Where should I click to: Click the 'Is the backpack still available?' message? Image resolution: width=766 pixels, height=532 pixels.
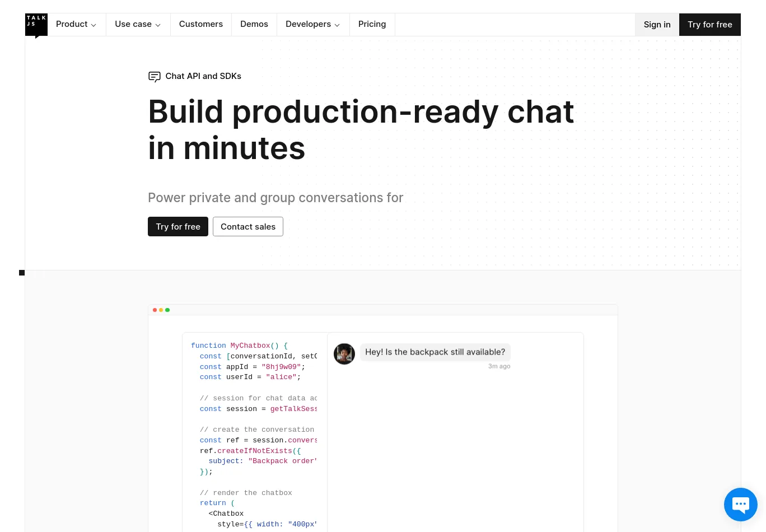[x=435, y=352]
